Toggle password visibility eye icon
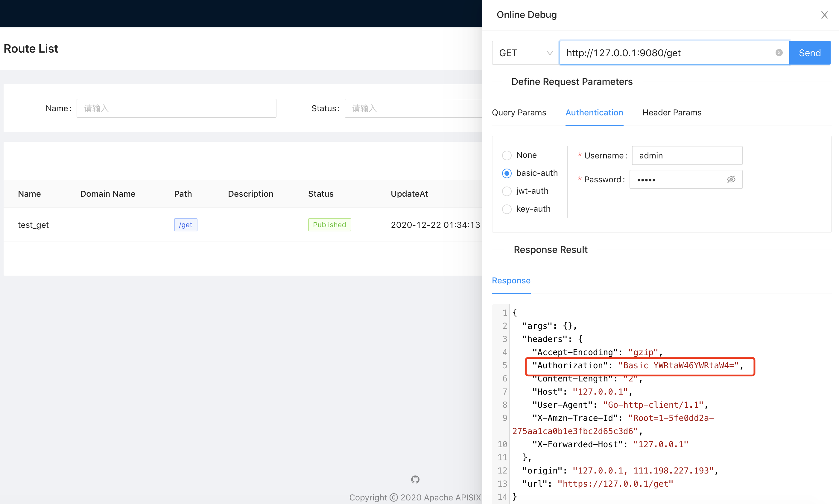The width and height of the screenshot is (839, 504). (x=731, y=179)
